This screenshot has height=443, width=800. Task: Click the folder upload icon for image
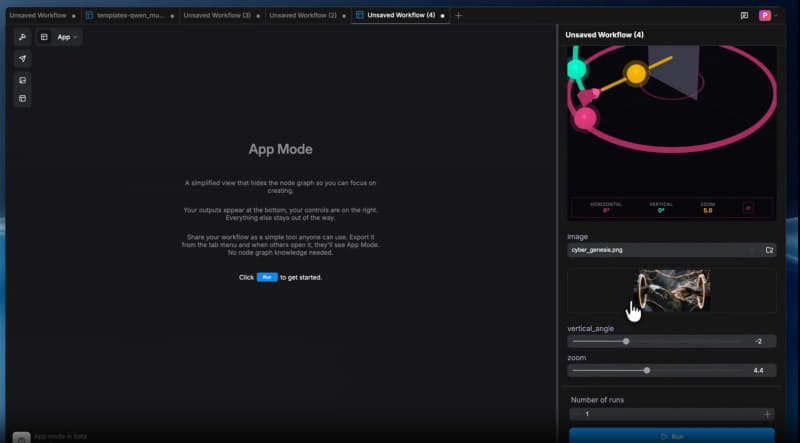769,250
